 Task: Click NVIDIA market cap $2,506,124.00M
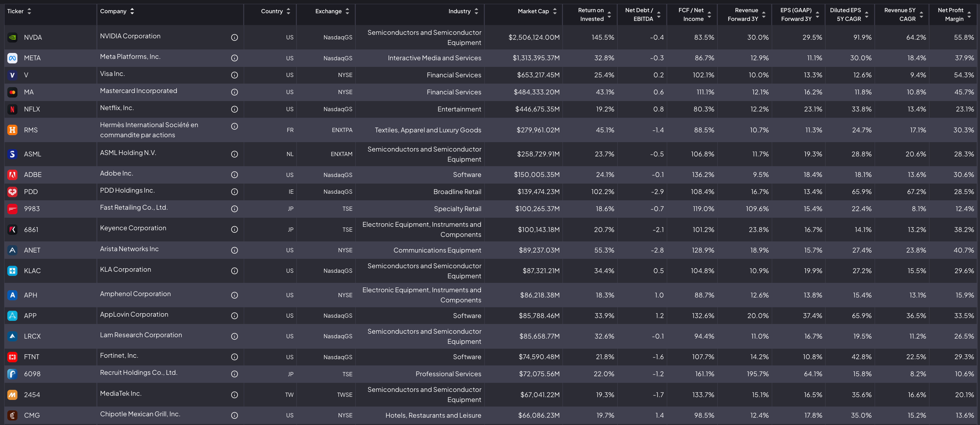click(x=534, y=37)
